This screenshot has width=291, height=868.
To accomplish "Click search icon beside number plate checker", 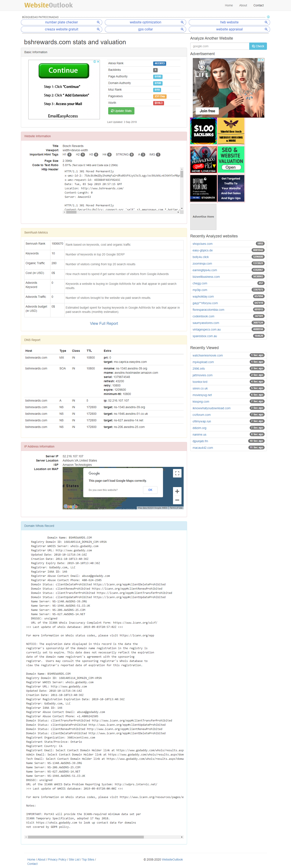I will 98,22.
